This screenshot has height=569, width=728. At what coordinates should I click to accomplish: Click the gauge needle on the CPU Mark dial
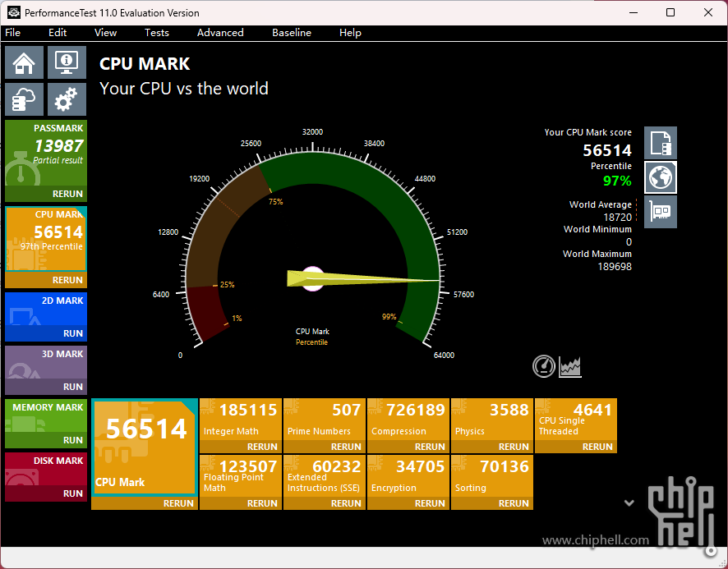[363, 278]
